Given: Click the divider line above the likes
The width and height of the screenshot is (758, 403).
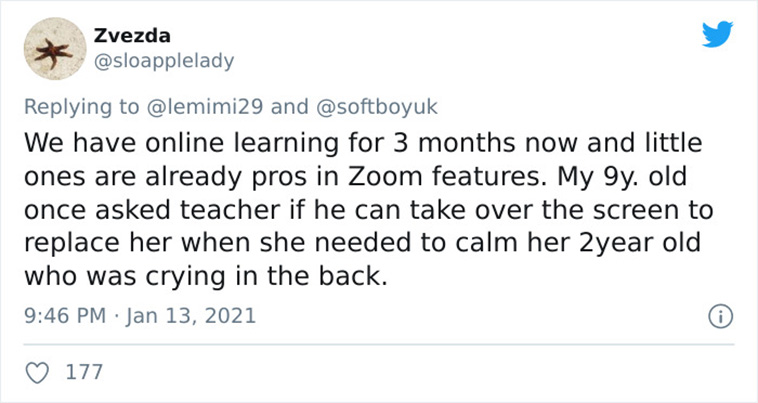Looking at the screenshot, I should coord(379,345).
